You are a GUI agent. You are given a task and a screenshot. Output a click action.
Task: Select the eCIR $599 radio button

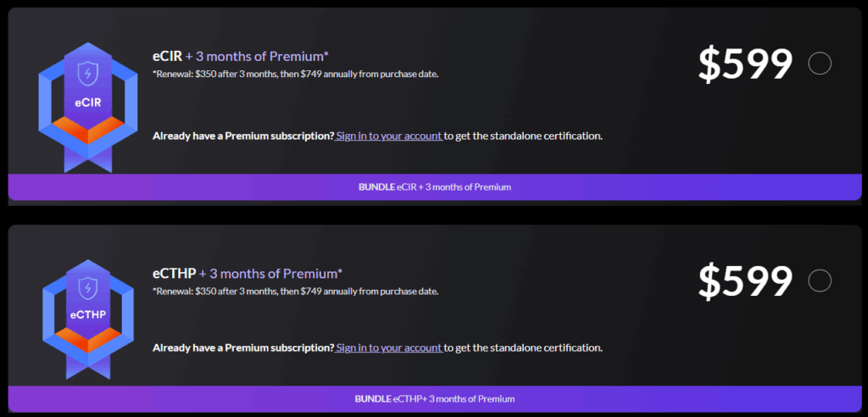click(820, 64)
